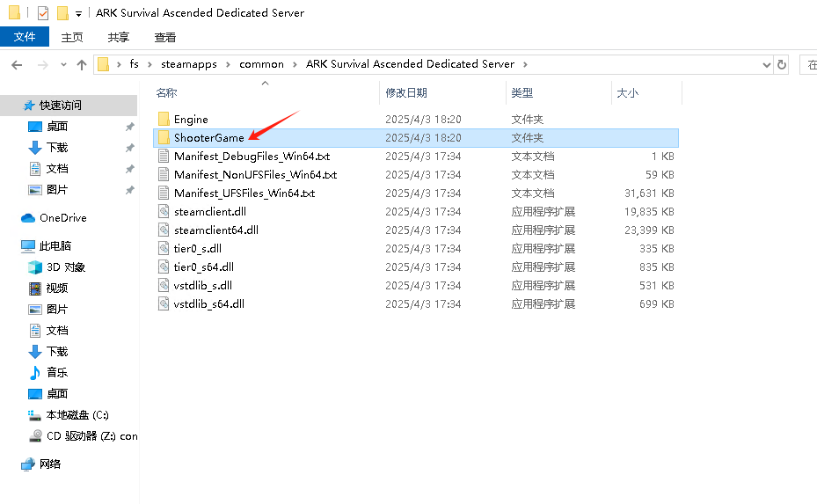Open 文档 under 此电脑
The image size is (817, 504).
[48, 331]
